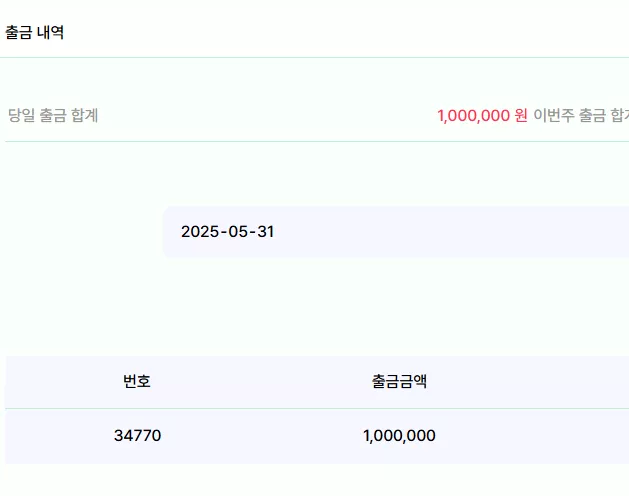
Task: Open withdrawal record number 34770
Action: (138, 435)
